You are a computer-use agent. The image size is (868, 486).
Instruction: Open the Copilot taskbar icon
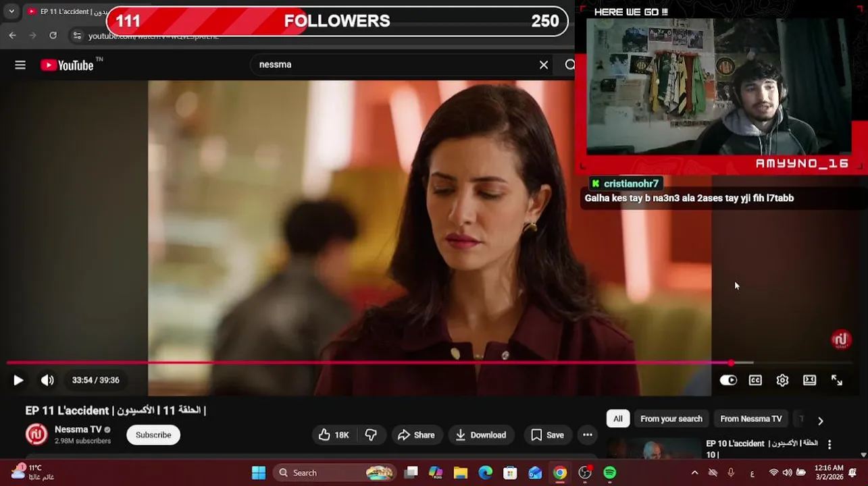436,473
